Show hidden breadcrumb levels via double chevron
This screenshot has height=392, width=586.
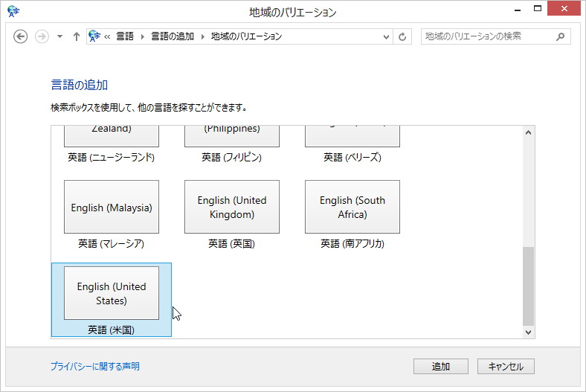pyautogui.click(x=107, y=36)
